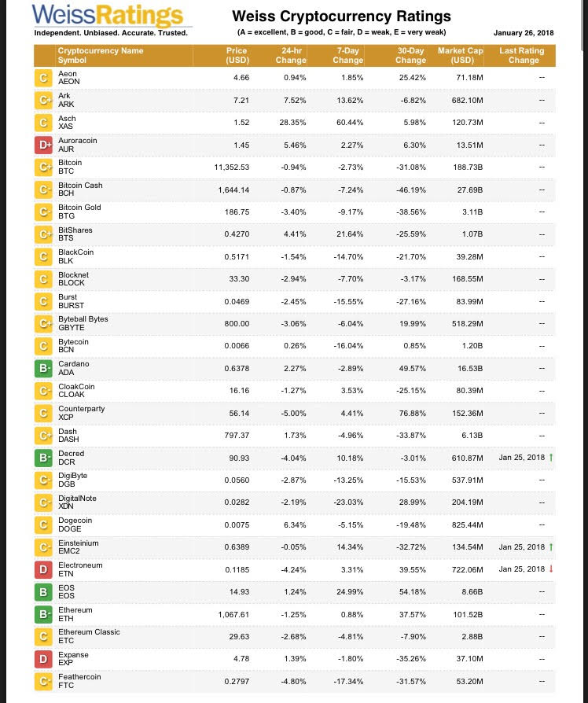Click the Bitcoin Cash name
This screenshot has width=588, height=703.
80,186
